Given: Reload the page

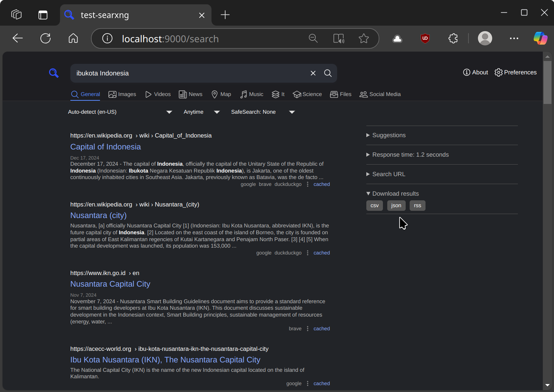Looking at the screenshot, I should pyautogui.click(x=45, y=38).
